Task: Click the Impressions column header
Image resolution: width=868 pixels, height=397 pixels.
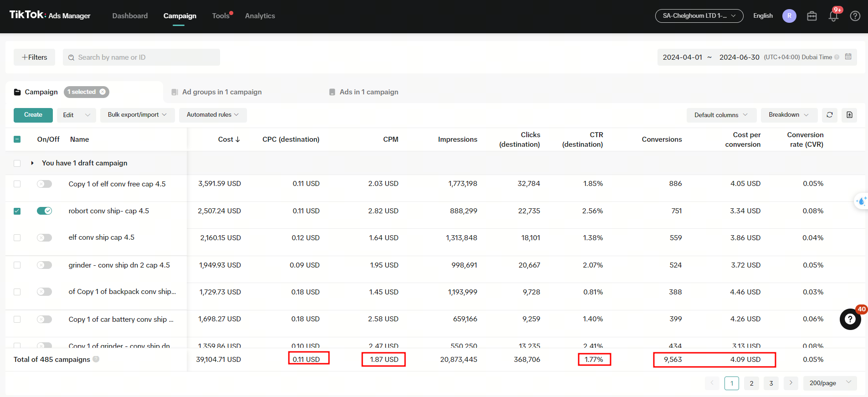Action: click(x=457, y=139)
